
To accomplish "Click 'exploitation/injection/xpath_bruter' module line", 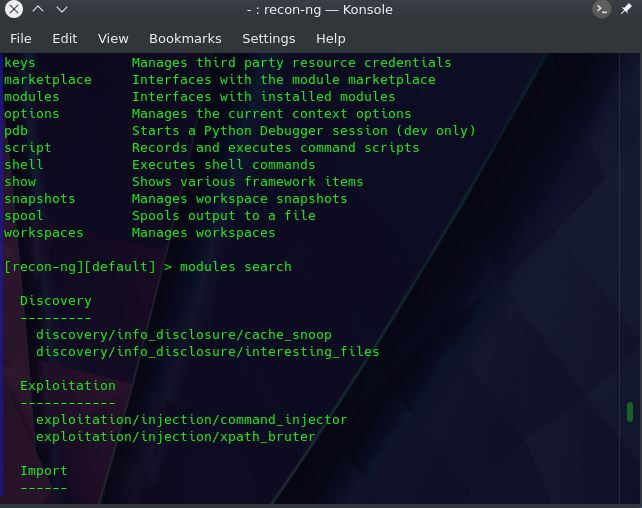I will 176,437.
